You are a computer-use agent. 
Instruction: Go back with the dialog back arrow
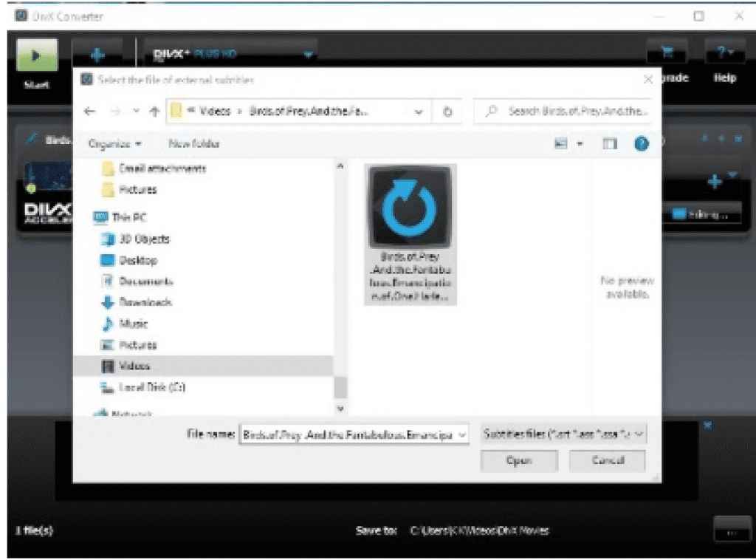(89, 112)
